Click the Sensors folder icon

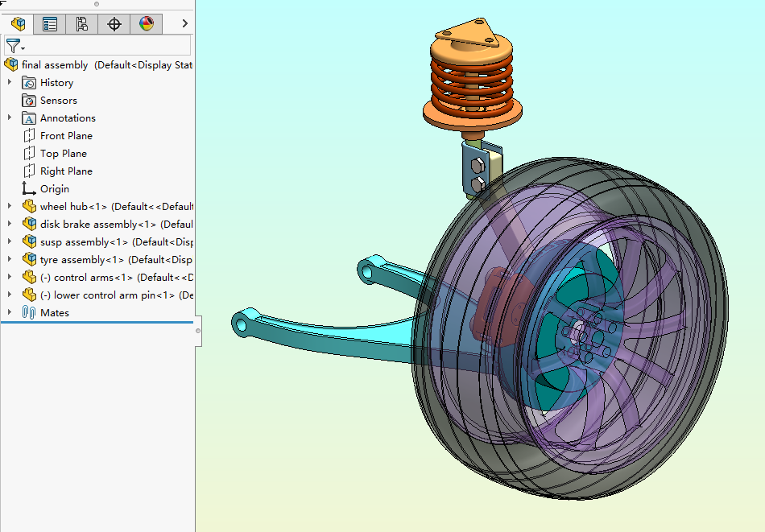29,101
